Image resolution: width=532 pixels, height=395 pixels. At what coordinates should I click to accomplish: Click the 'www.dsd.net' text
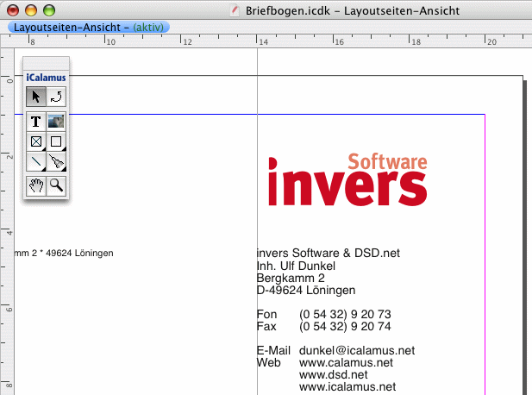point(334,375)
